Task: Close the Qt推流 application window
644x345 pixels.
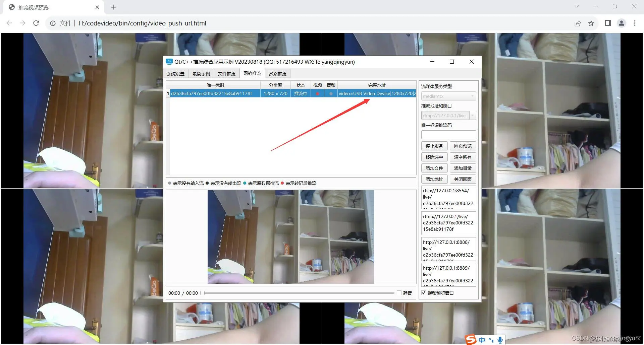Action: (472, 62)
